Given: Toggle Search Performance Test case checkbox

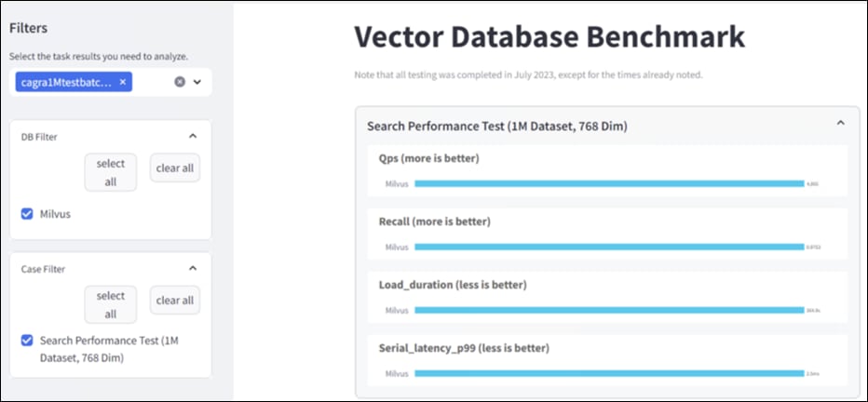Looking at the screenshot, I should point(27,341).
